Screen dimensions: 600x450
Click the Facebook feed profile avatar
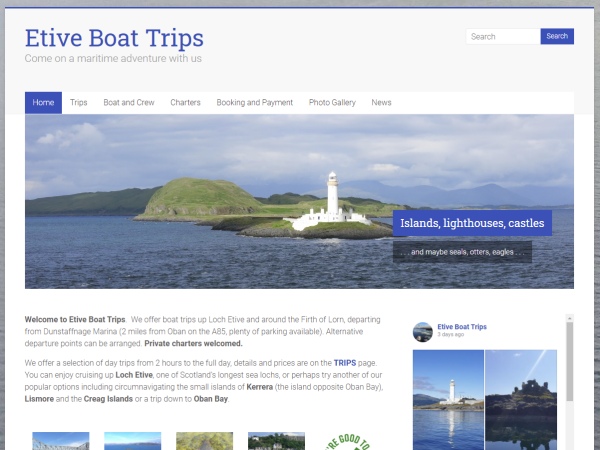coord(423,332)
